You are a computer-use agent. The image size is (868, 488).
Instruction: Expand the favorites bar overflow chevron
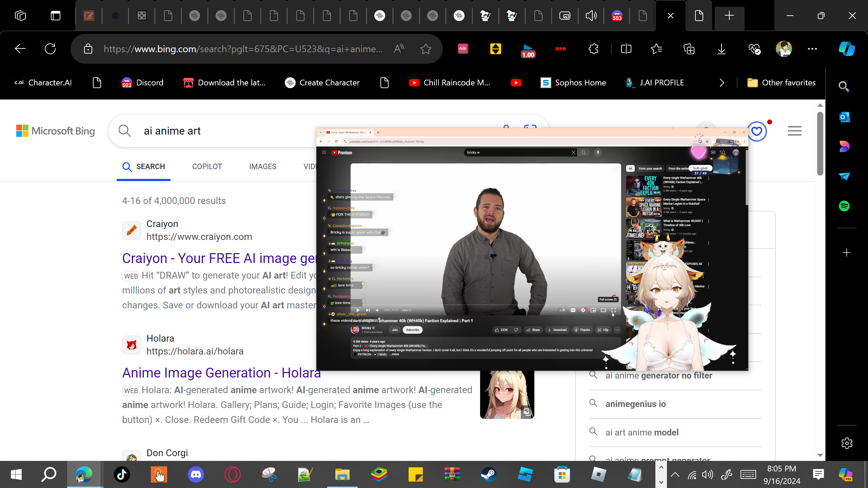click(x=722, y=83)
